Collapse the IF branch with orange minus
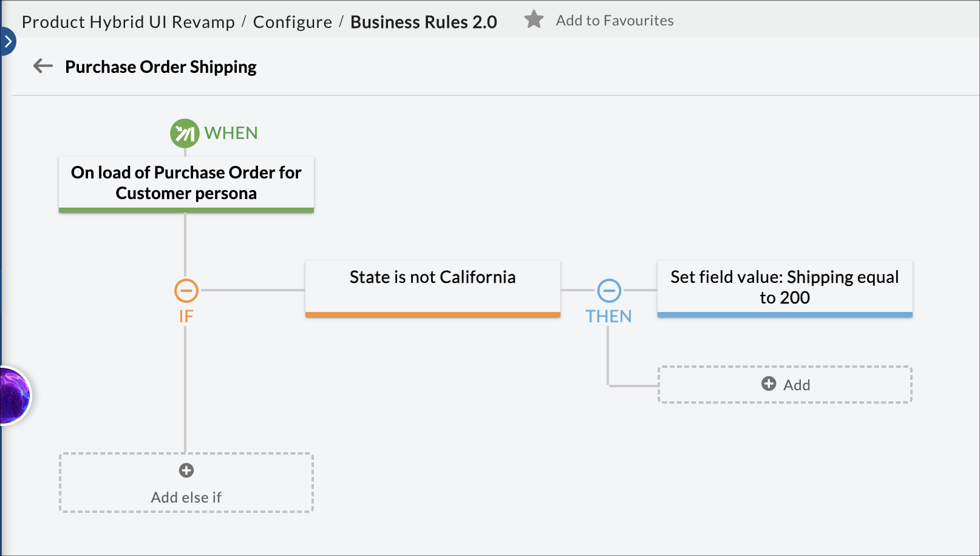This screenshot has width=980, height=556. pos(186,291)
